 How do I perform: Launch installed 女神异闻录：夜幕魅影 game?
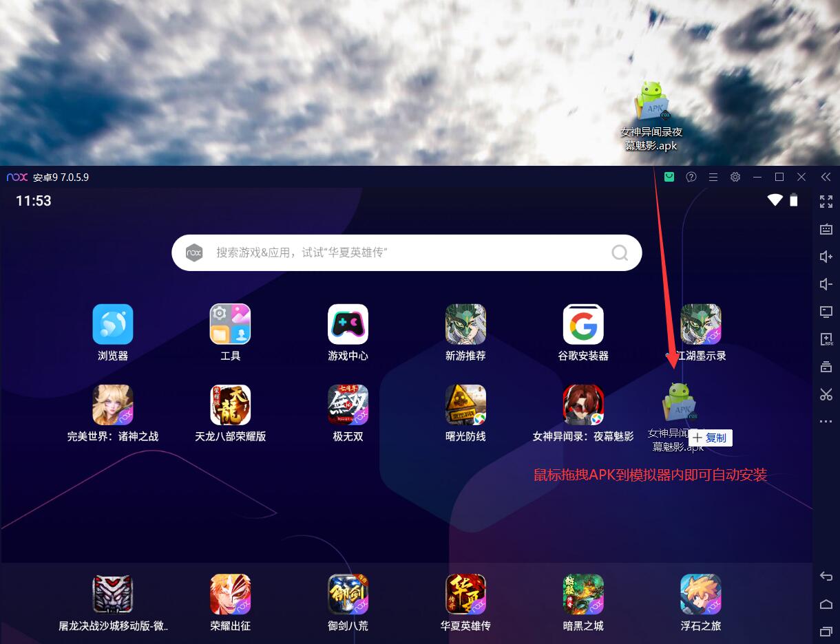[x=583, y=405]
